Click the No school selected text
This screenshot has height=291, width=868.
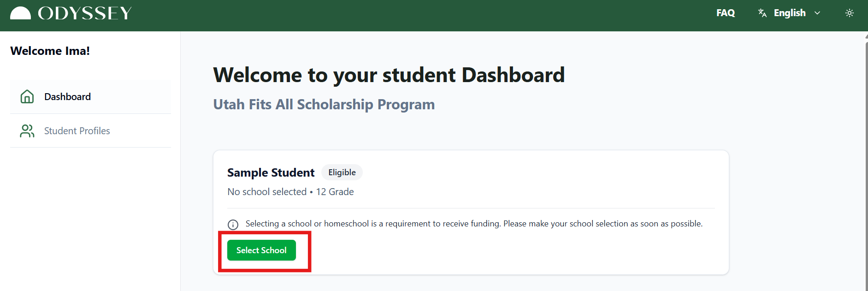pos(267,192)
